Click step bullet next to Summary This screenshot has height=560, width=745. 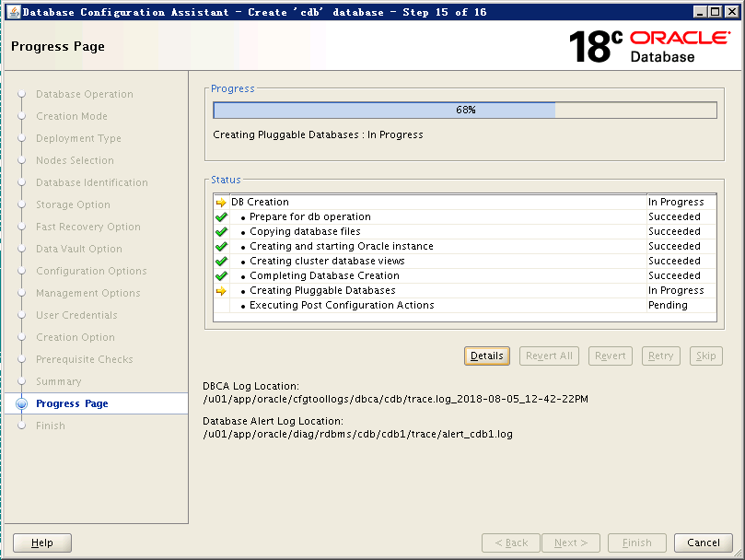[x=21, y=381]
